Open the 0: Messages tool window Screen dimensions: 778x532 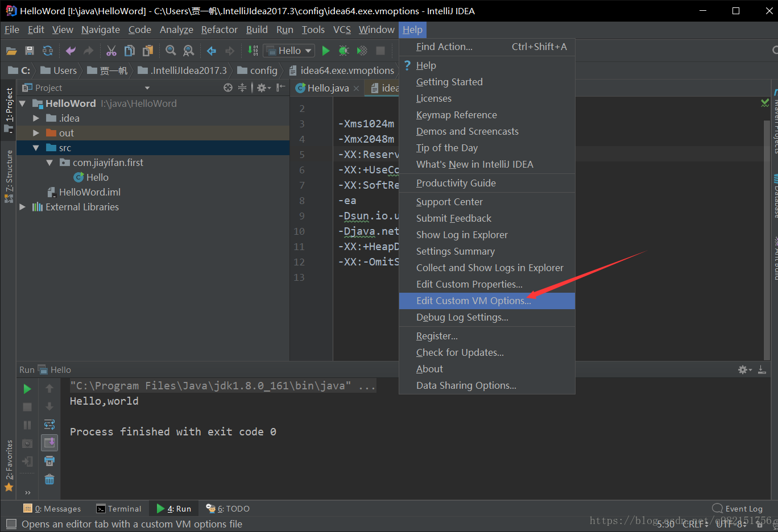pos(52,509)
